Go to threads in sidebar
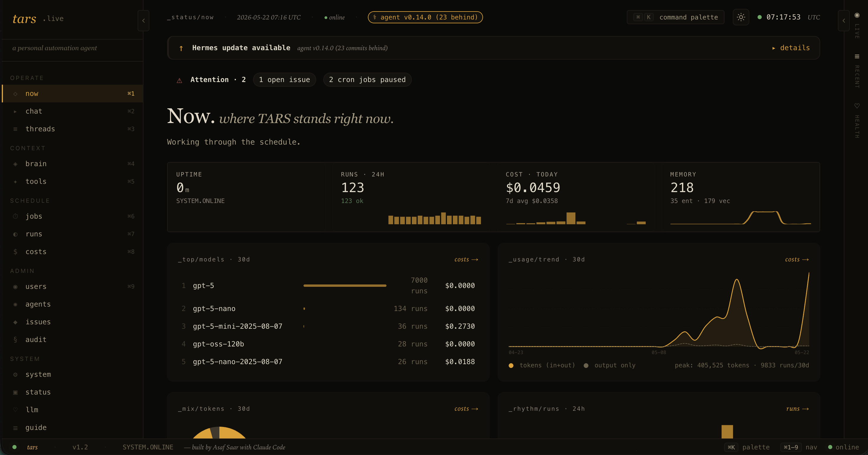This screenshot has height=455, width=868. [x=72, y=129]
